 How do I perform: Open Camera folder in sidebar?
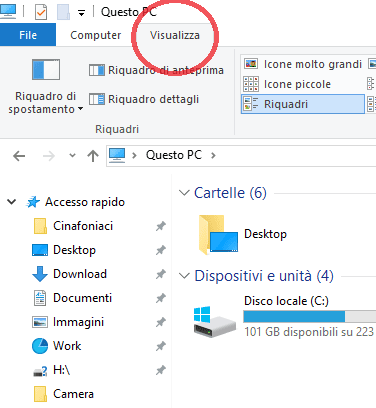coord(73,394)
